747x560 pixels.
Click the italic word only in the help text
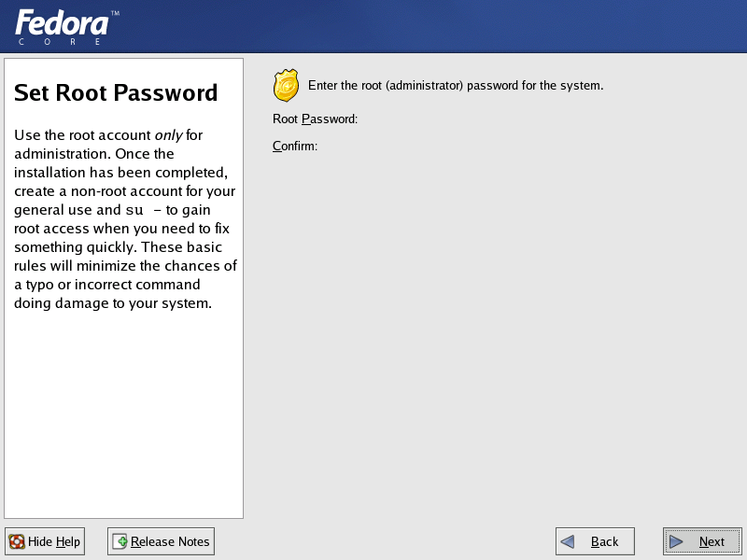169,135
